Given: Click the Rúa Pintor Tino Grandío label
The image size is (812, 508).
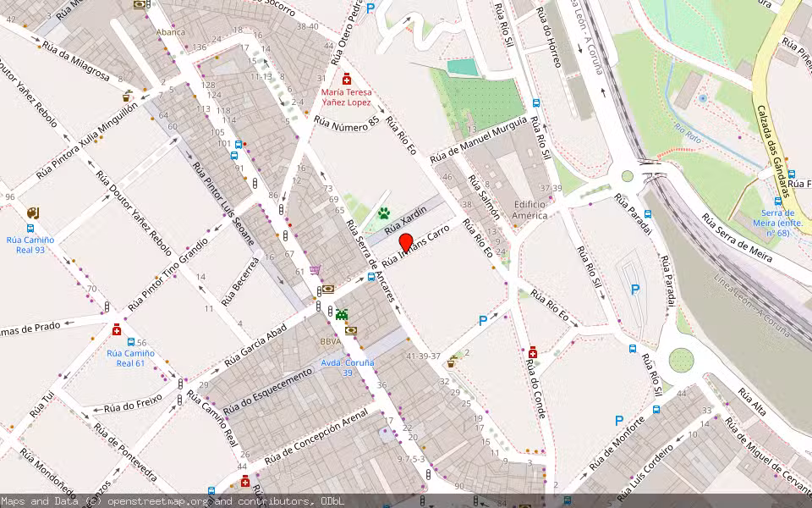Looking at the screenshot, I should tap(167, 274).
